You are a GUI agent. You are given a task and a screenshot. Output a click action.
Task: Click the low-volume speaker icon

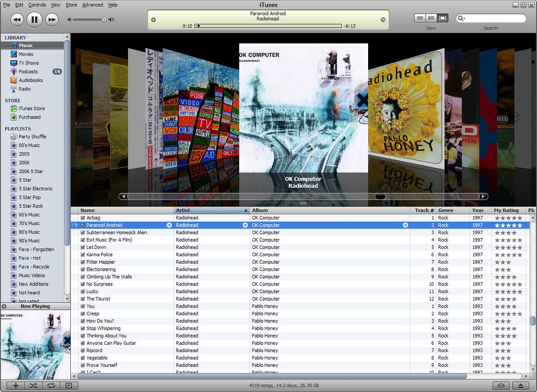70,19
